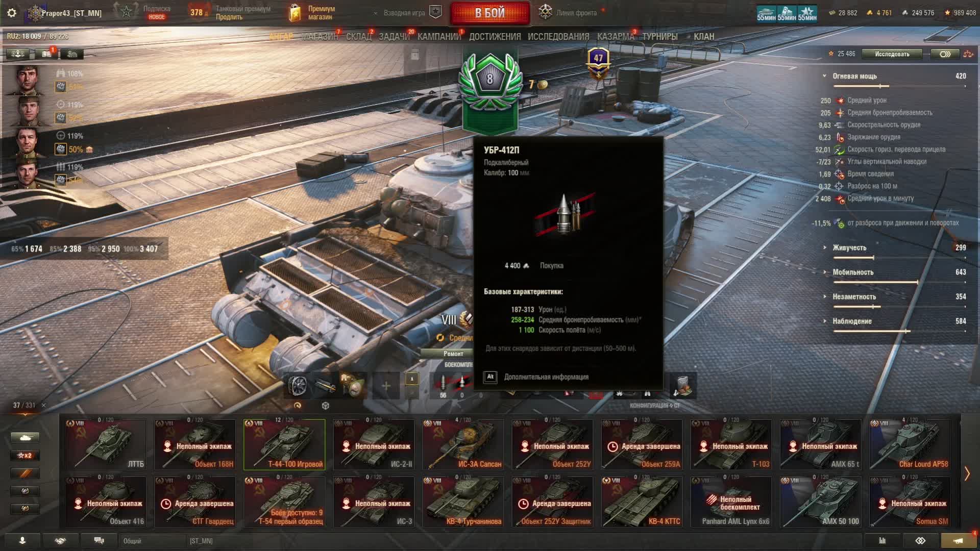This screenshot has height=551, width=980.
Task: Expand the Живучесть parameter group
Action: [849, 247]
